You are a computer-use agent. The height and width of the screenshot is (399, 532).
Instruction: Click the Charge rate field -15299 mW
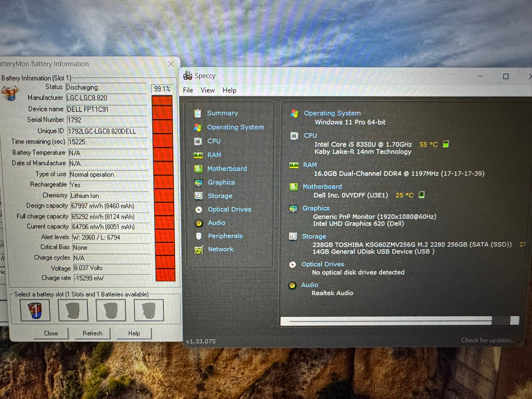[x=112, y=278]
